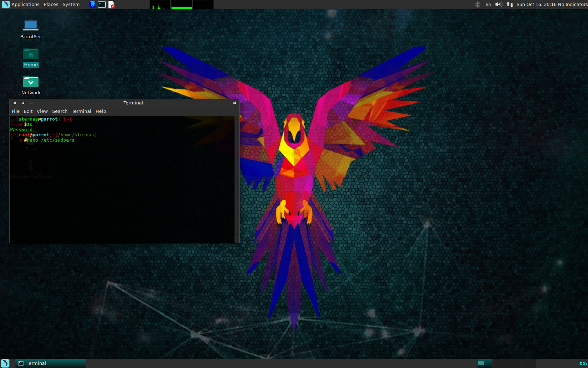Launch the terminal launcher icon in top panel
Viewport: 588px width, 368px height.
pyautogui.click(x=102, y=4)
